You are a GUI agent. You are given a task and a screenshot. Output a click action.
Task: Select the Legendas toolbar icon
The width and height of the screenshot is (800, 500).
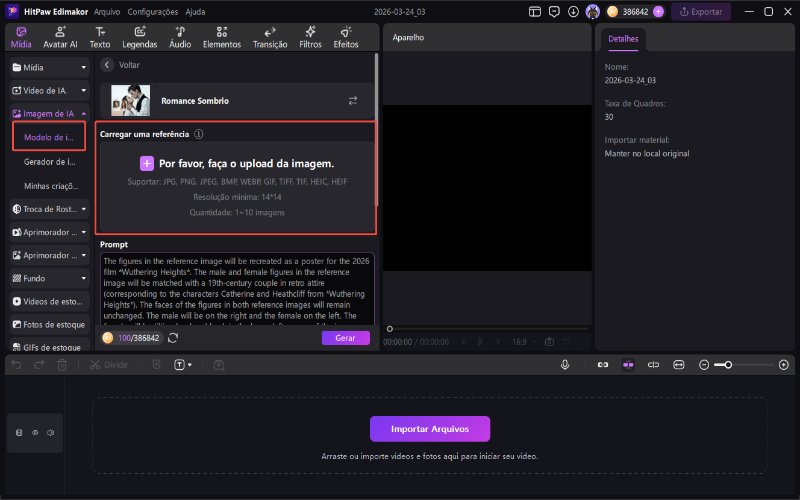(x=140, y=38)
